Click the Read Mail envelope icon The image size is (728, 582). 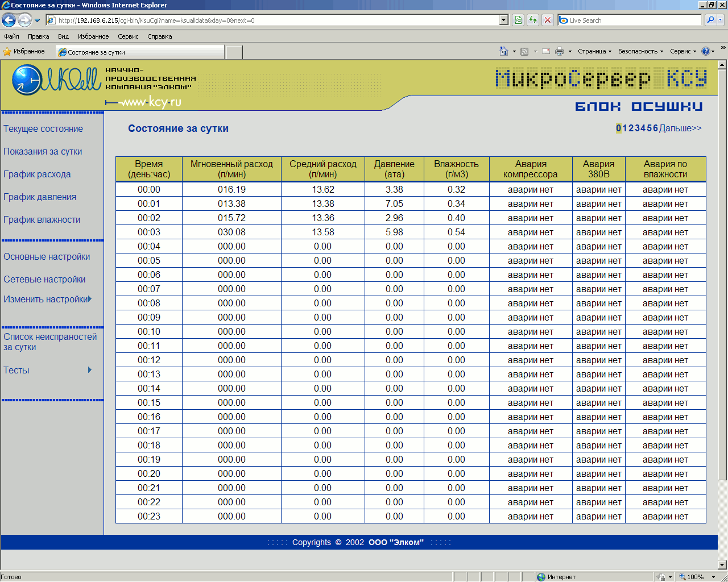546,52
